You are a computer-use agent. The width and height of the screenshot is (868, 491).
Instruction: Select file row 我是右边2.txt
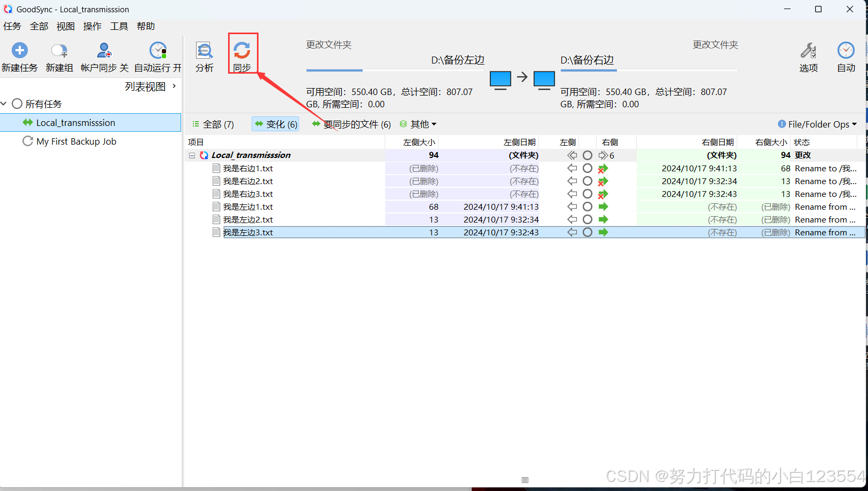click(525, 181)
